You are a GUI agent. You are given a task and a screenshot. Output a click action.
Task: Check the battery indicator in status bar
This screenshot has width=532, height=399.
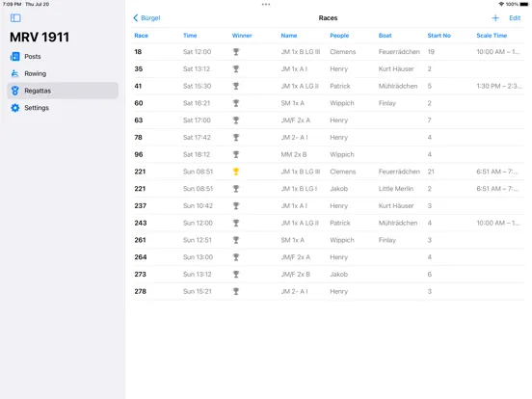click(x=524, y=4)
